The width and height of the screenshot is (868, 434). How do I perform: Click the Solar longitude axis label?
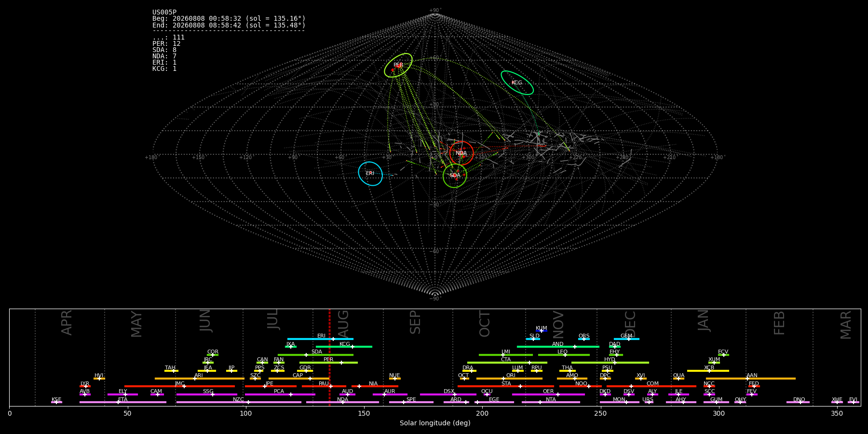[x=435, y=423]
